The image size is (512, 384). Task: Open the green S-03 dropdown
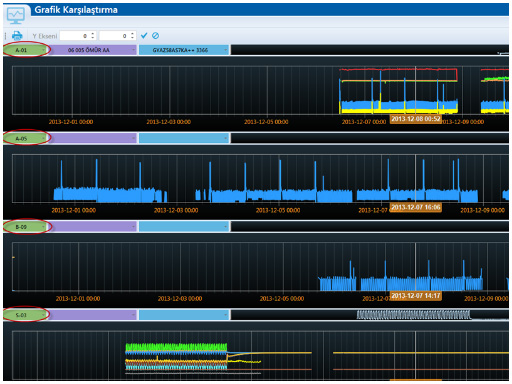(x=25, y=315)
